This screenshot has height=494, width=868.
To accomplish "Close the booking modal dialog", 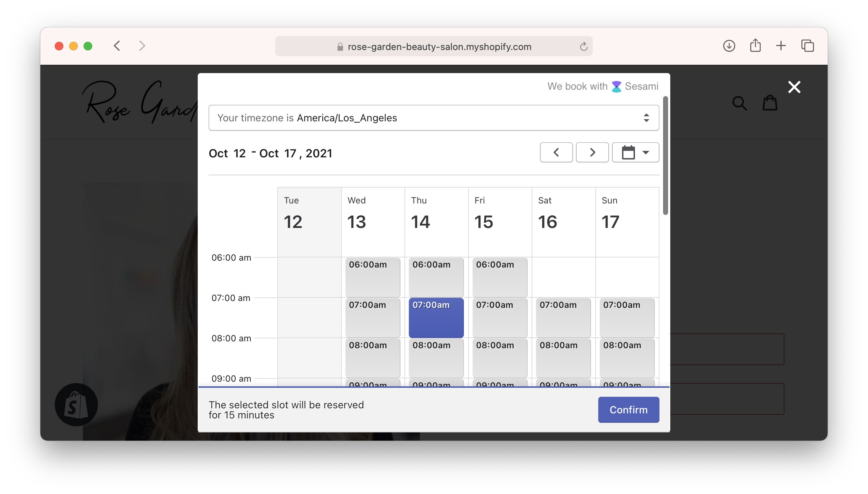I will [x=793, y=86].
